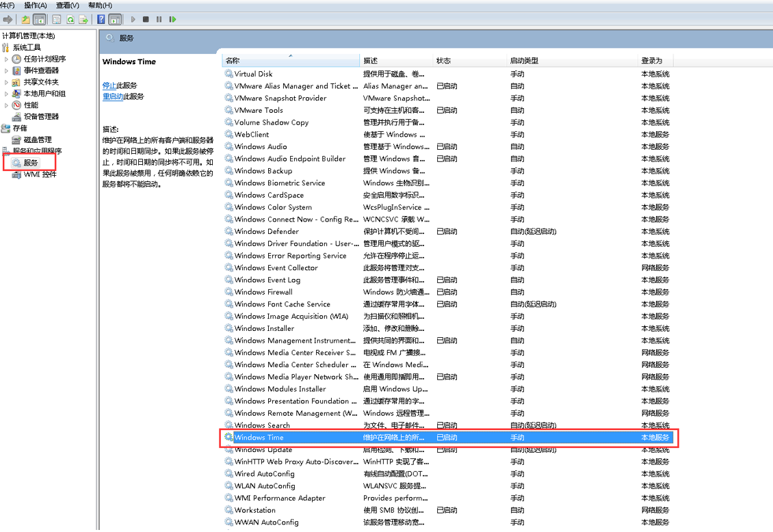Toggle the show/hide console tree button
The image size is (773, 532).
click(40, 20)
